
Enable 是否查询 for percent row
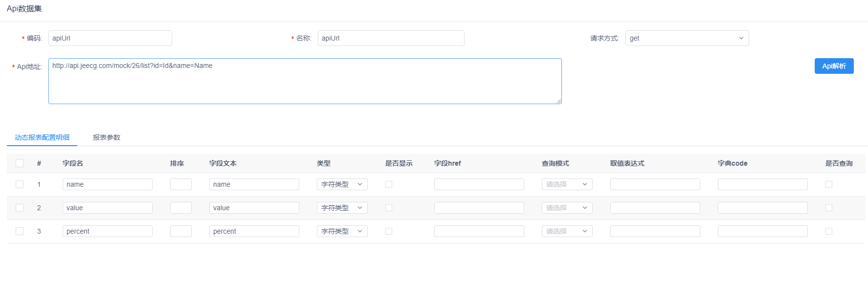click(829, 231)
